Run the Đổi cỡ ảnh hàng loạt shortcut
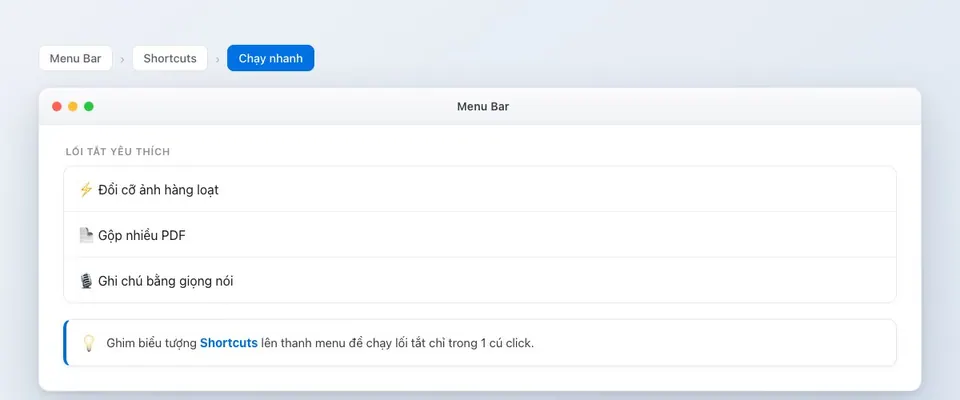 tap(479, 190)
